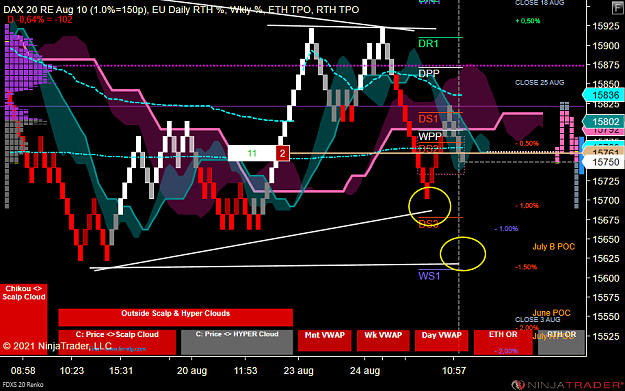Click the 20 aug date on time axis
Image resolution: width=625 pixels, height=391 pixels.
click(x=192, y=371)
